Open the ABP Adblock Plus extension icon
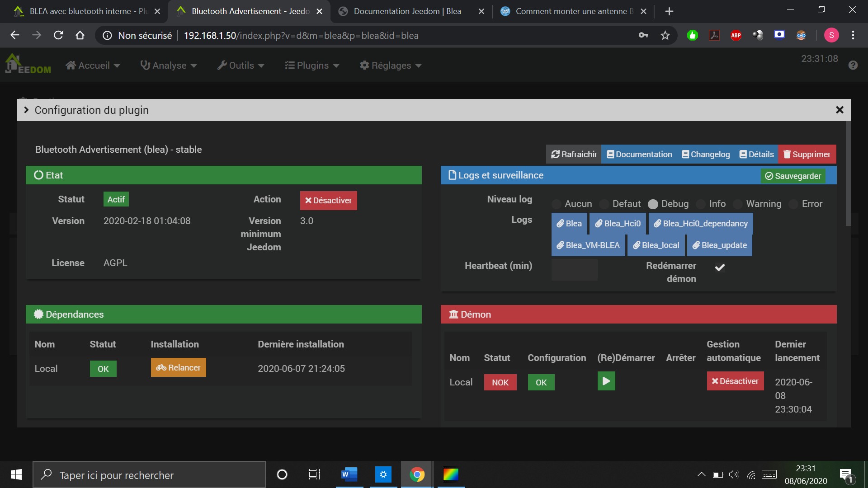This screenshot has width=868, height=488. click(x=736, y=35)
